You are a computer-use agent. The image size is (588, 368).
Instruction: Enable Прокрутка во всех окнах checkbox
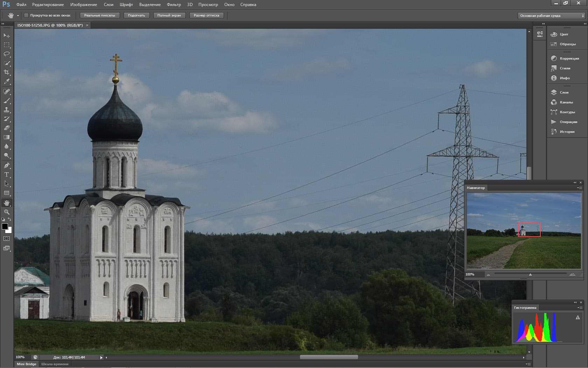tap(26, 15)
